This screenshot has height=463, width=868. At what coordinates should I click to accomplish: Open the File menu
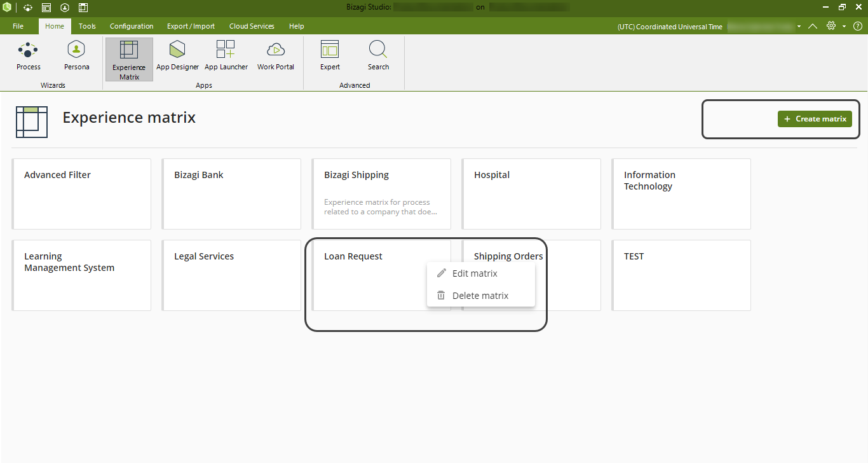[18, 26]
